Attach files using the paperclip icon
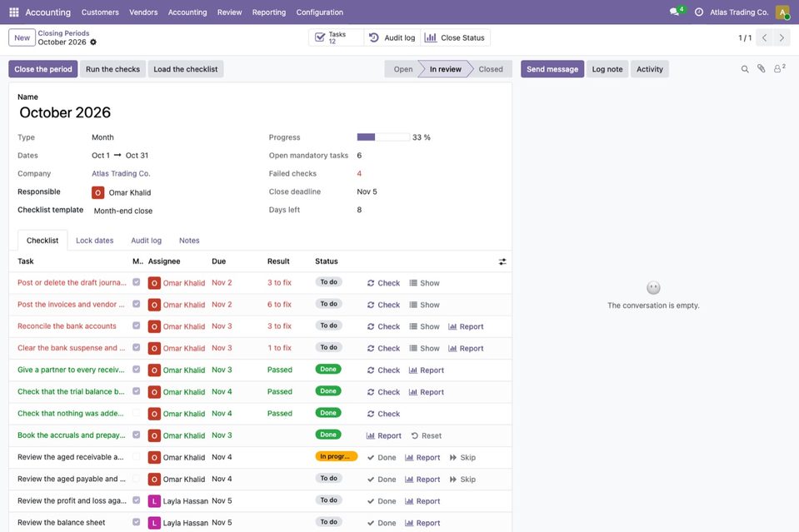 pyautogui.click(x=761, y=69)
